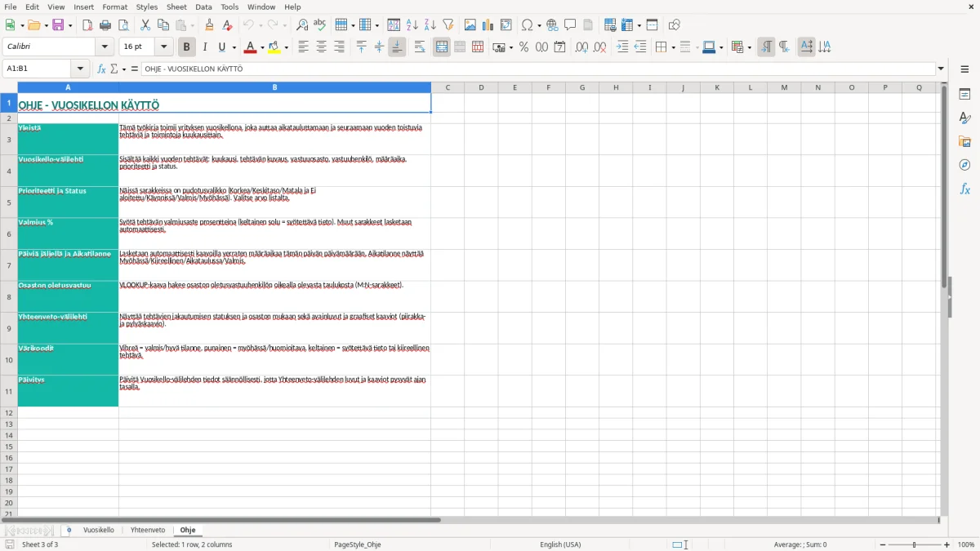This screenshot has width=980, height=551.
Task: Click the Sort Descending icon
Action: pyautogui.click(x=430, y=25)
